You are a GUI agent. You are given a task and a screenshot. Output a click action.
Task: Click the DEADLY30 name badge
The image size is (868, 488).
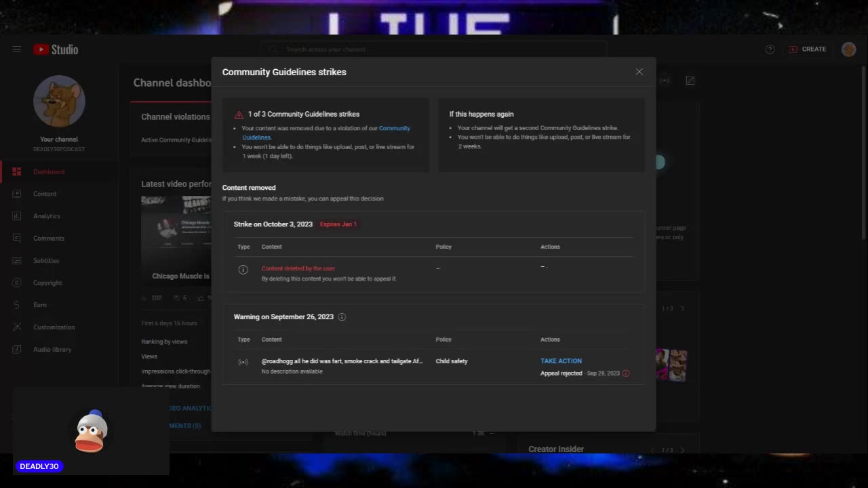(39, 466)
